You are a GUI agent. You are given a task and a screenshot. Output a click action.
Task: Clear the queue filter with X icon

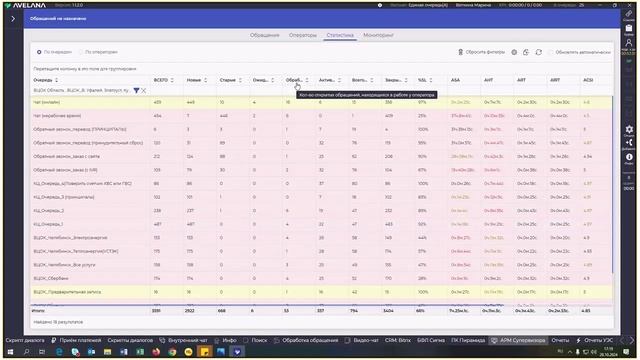click(144, 90)
